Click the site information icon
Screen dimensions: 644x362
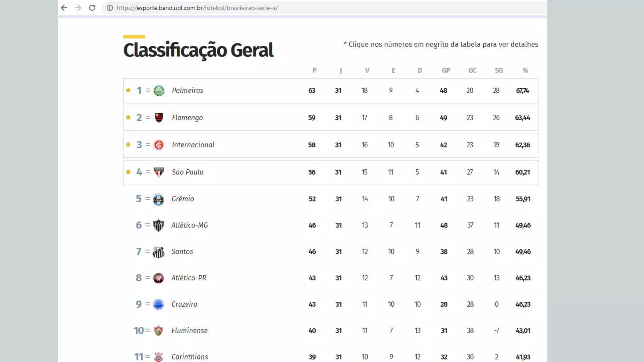[110, 8]
